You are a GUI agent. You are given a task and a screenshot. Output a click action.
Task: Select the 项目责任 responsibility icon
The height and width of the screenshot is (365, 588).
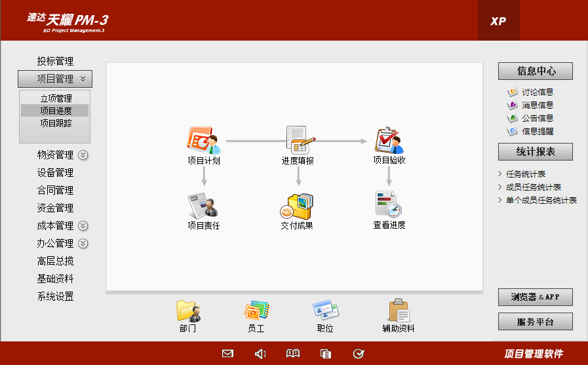click(203, 206)
